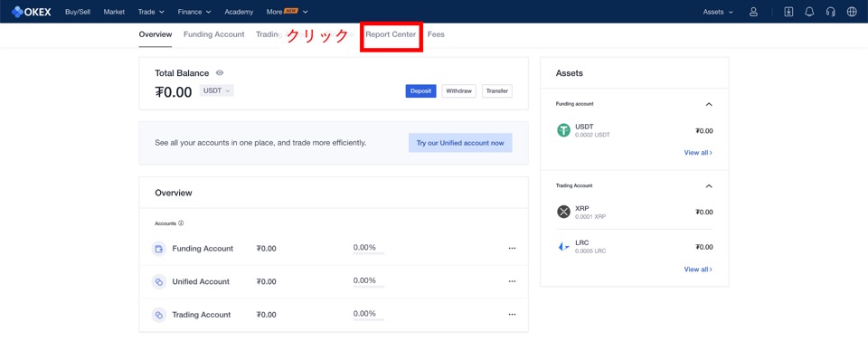Open the user profile icon
The image size is (868, 341).
pos(753,12)
